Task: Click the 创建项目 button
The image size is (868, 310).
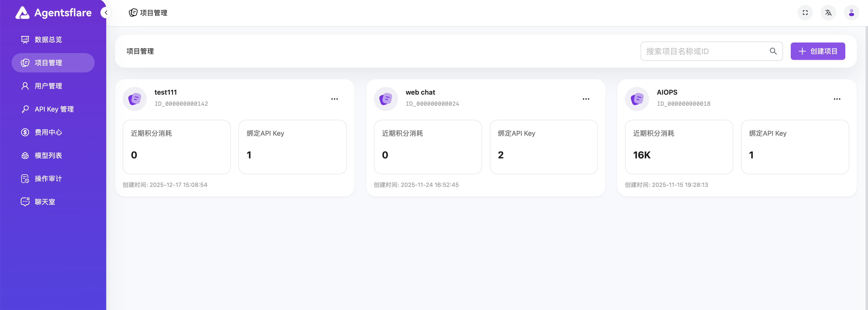Action: 818,51
